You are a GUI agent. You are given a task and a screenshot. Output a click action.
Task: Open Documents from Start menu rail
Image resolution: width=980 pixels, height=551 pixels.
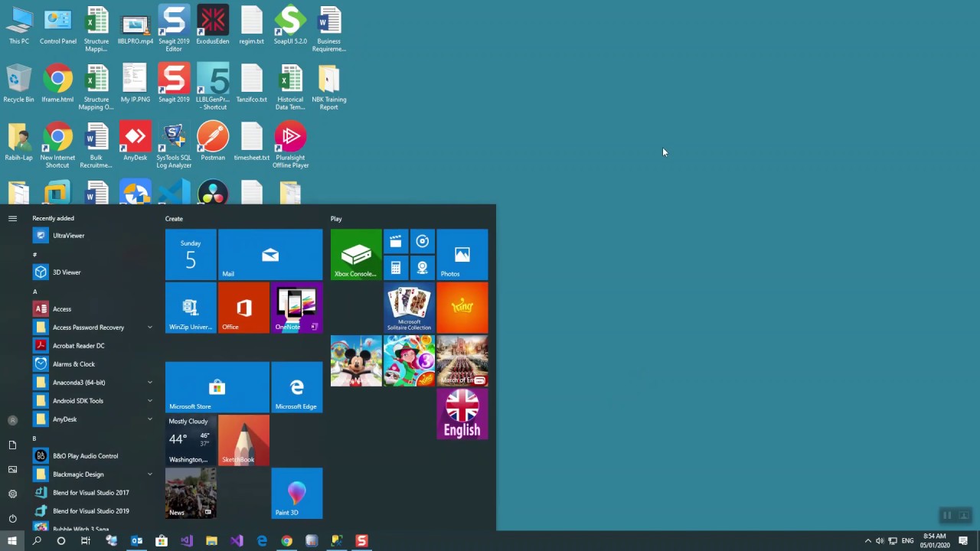point(12,445)
